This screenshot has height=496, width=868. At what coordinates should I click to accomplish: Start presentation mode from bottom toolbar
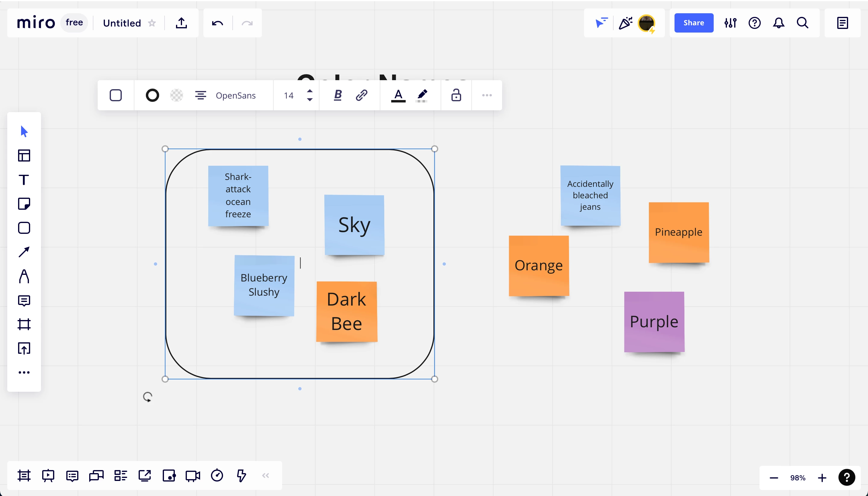click(x=48, y=476)
